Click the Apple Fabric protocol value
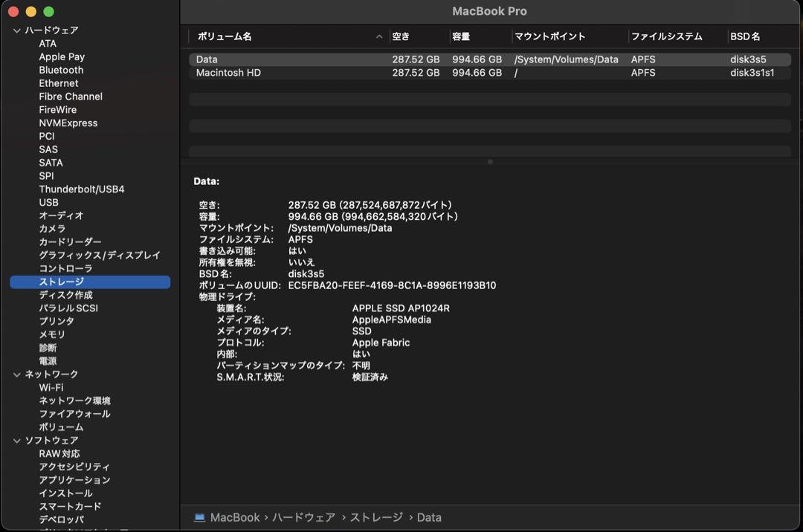 pos(381,343)
